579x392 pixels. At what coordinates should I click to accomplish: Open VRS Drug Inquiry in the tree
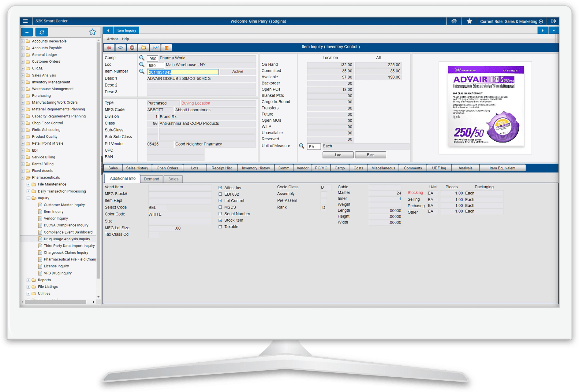coord(58,273)
